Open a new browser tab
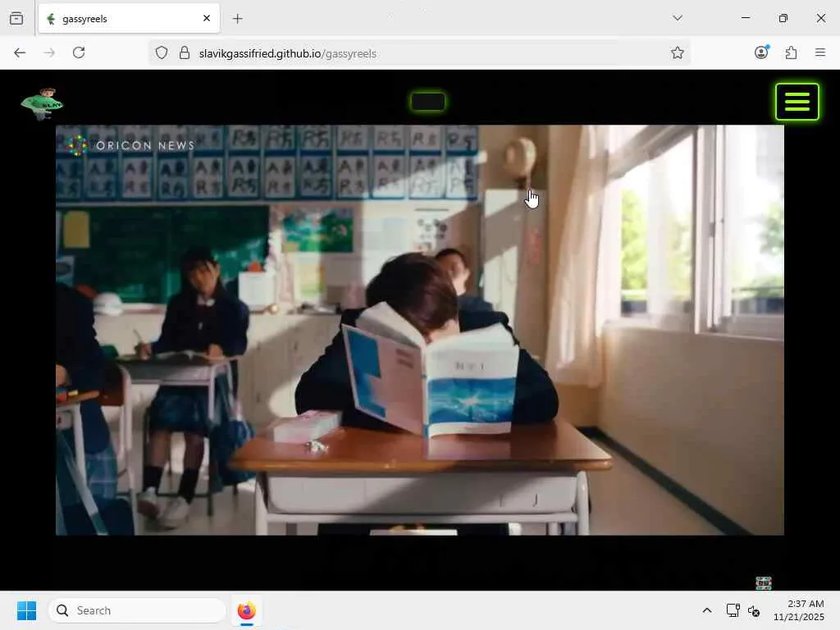The width and height of the screenshot is (840, 630). click(x=238, y=19)
